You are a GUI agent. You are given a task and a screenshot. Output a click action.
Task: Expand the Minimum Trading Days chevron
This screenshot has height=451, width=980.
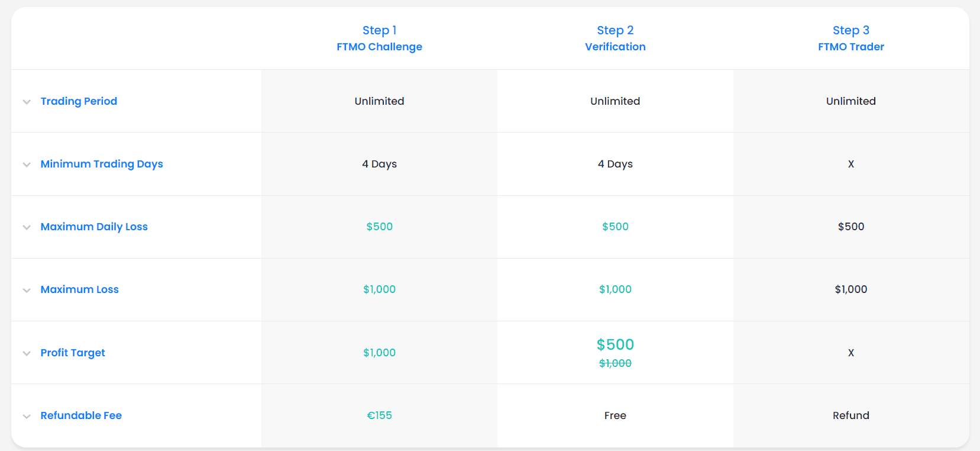point(27,165)
